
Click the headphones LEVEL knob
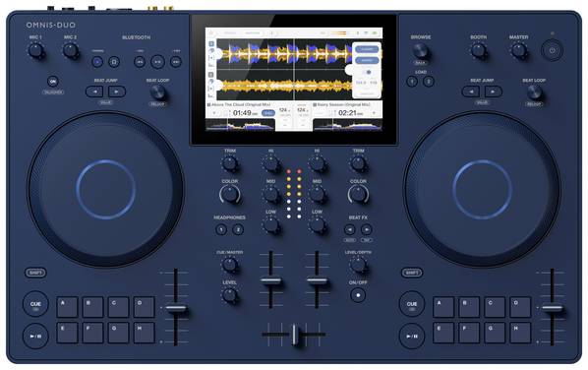tap(229, 295)
